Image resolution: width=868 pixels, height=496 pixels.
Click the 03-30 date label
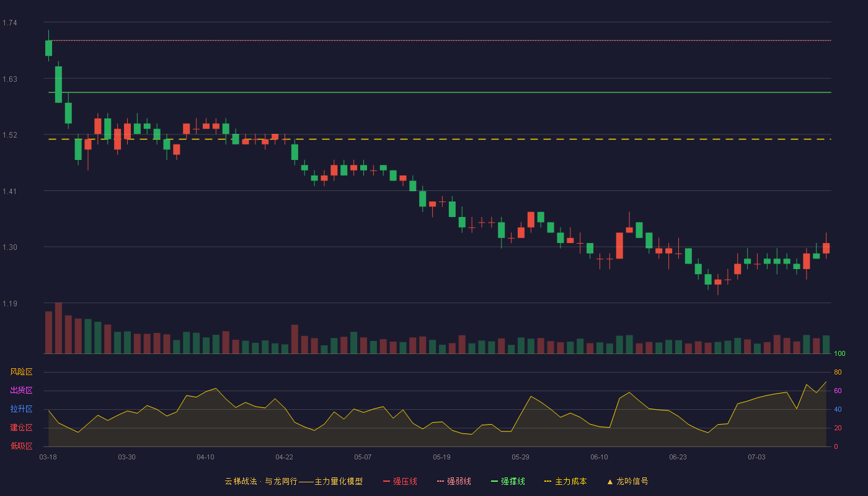(126, 457)
